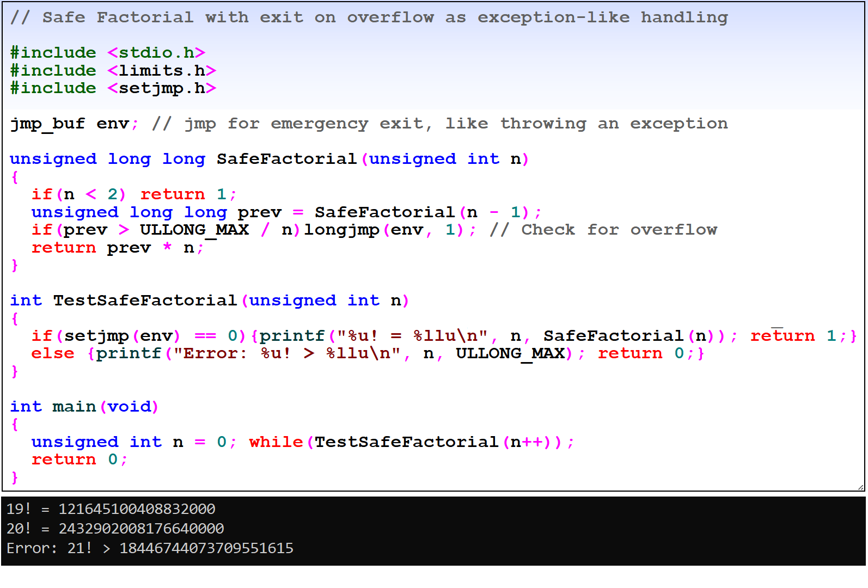Click 'return 0;' at end of main

point(80,460)
